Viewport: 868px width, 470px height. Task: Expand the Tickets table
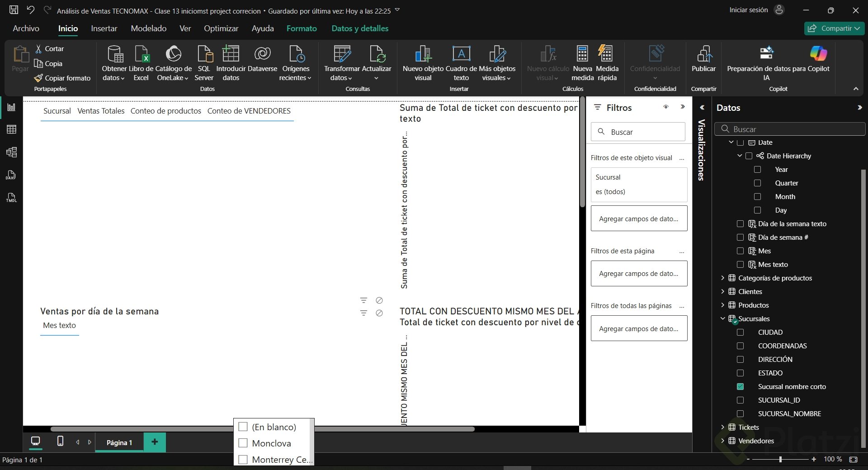coord(722,427)
